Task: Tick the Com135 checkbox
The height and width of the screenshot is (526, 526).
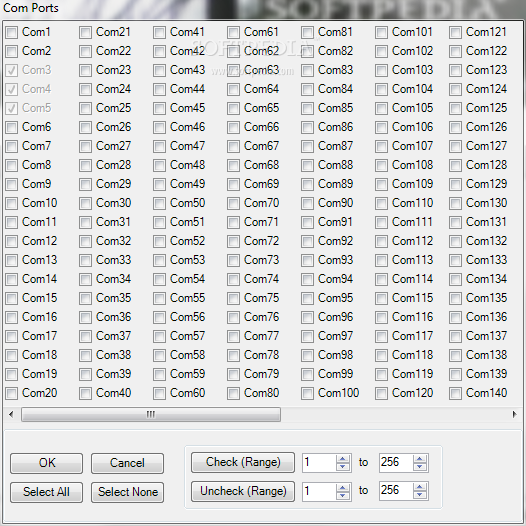Action: pos(456,298)
